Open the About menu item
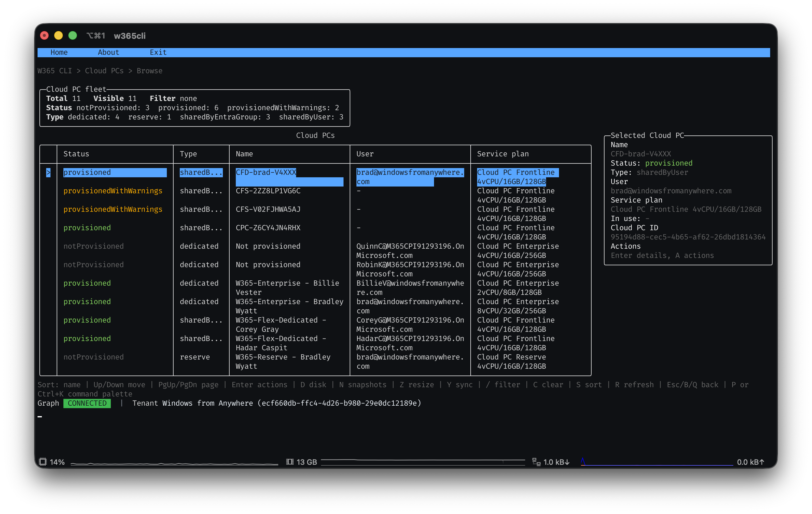This screenshot has height=514, width=812. [108, 52]
